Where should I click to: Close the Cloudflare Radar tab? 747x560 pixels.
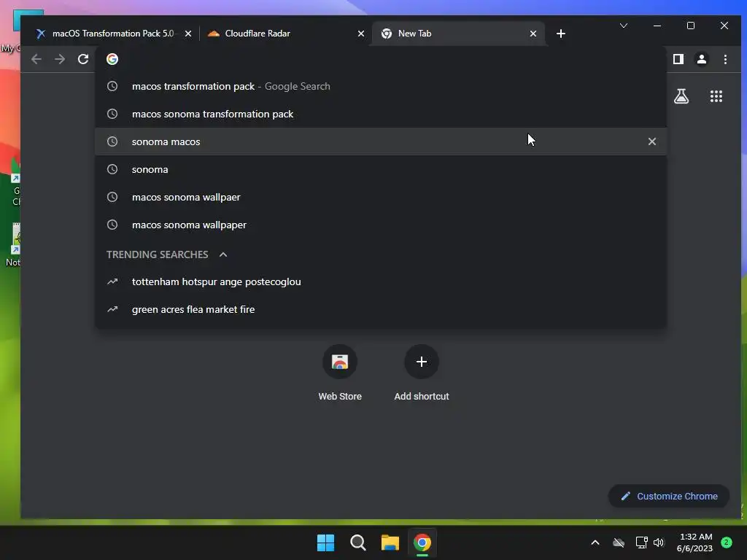(x=361, y=34)
